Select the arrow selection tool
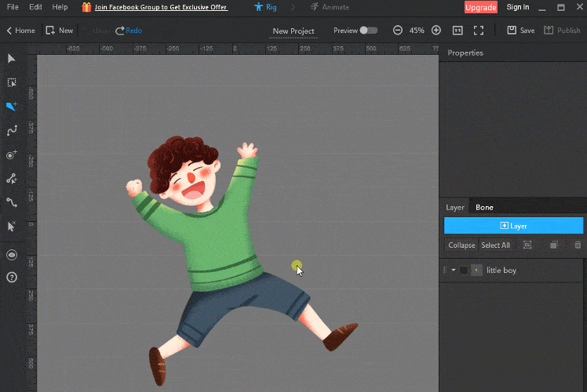The width and height of the screenshot is (587, 392). (12, 59)
